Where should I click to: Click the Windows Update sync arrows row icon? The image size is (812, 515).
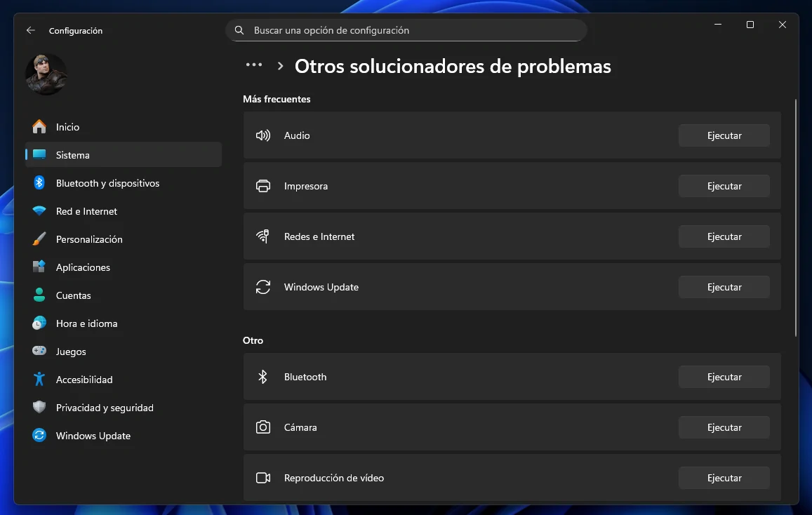tap(263, 287)
